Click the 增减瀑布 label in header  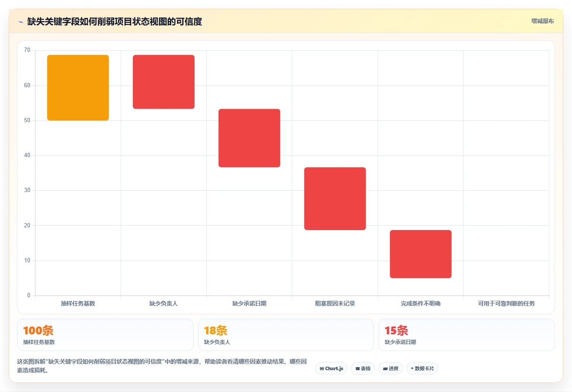coord(542,21)
